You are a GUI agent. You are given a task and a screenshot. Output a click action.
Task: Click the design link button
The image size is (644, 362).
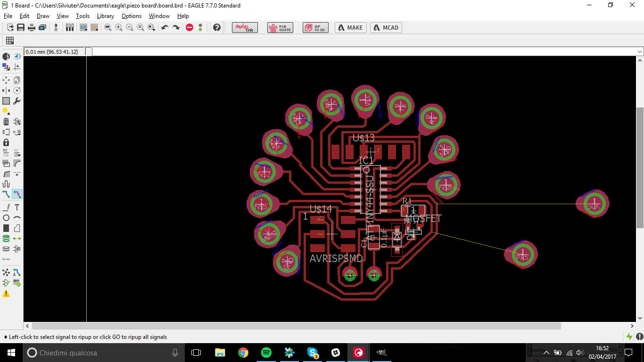tap(245, 27)
